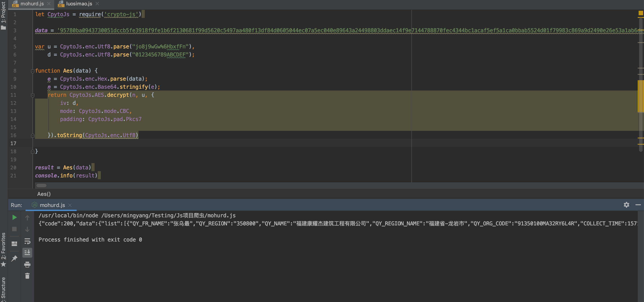The image size is (644, 302).
Task: Click the fold end marker on line 18
Action: 32,151
